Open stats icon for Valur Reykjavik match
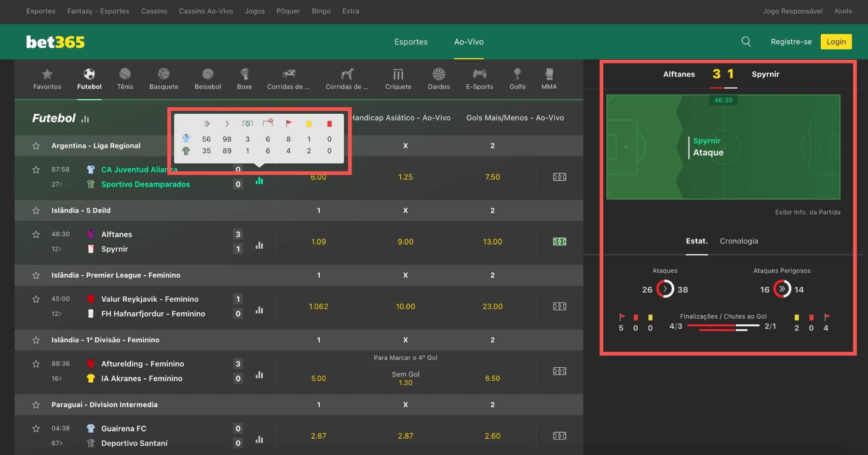868x455 pixels. pyautogui.click(x=259, y=309)
